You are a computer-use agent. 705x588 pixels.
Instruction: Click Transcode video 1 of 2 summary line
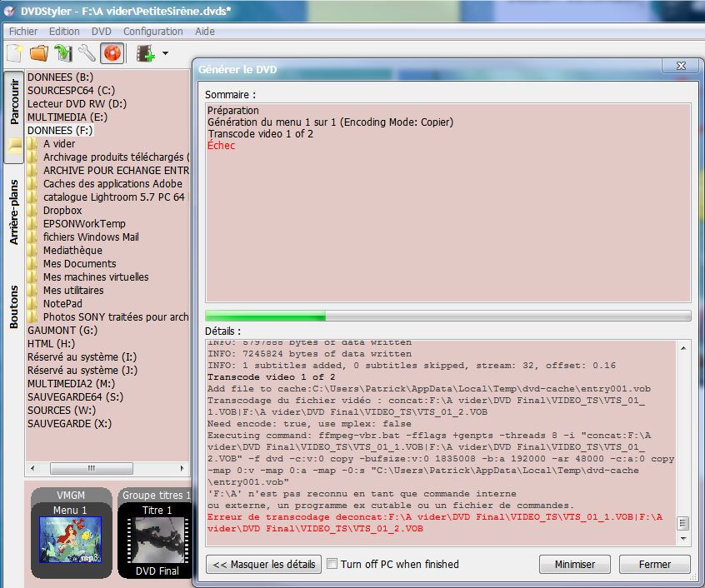pyautogui.click(x=260, y=134)
